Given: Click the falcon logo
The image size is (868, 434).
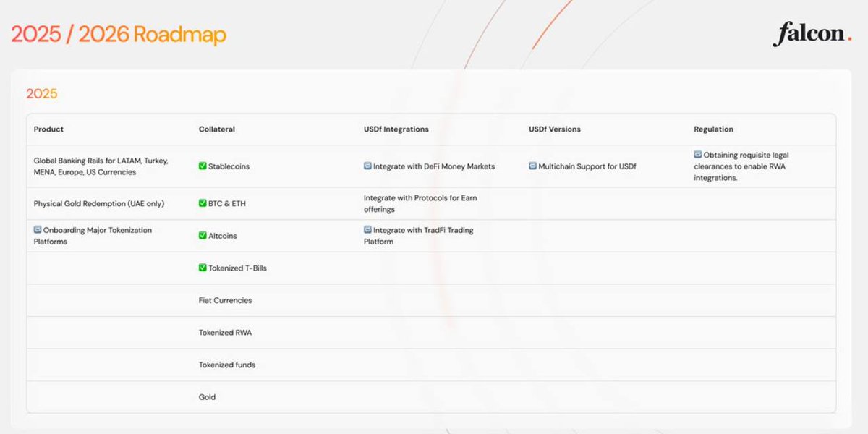Looking at the screenshot, I should (x=812, y=33).
